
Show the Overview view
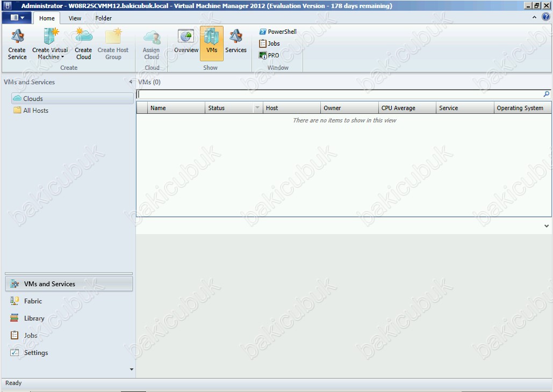pyautogui.click(x=186, y=43)
